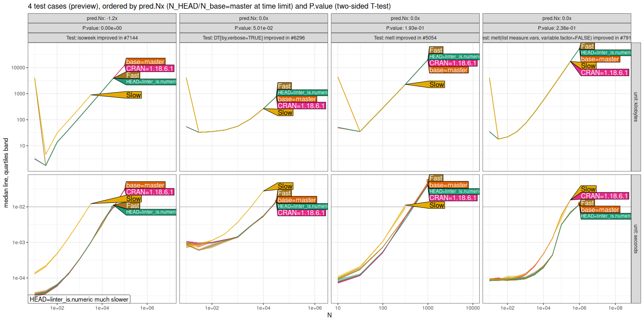Click 'Slow' label in melt #5054 seconds panel

click(437, 205)
